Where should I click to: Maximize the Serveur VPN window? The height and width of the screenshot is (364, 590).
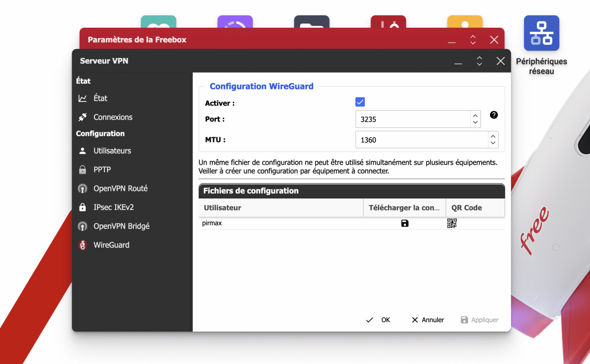click(479, 61)
